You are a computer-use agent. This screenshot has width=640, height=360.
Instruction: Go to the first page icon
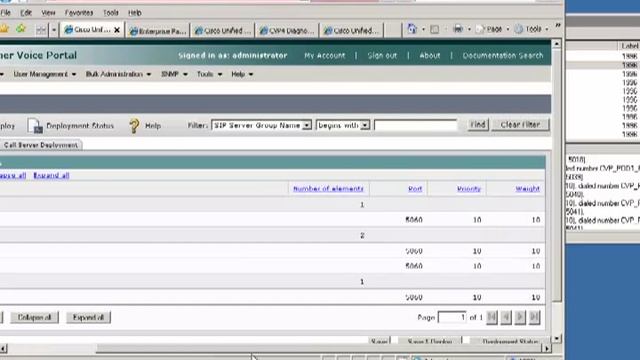click(x=492, y=317)
